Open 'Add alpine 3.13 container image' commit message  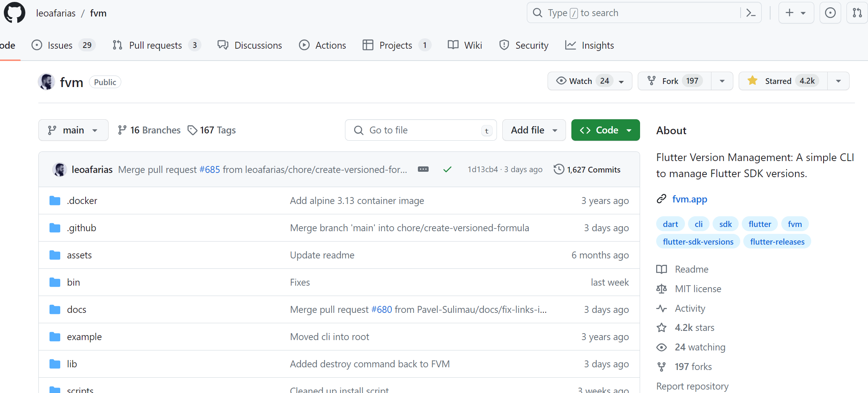pos(357,201)
